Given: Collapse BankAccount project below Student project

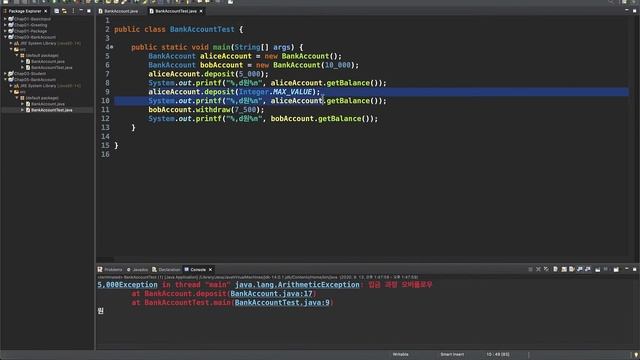Looking at the screenshot, I should pos(5,80).
